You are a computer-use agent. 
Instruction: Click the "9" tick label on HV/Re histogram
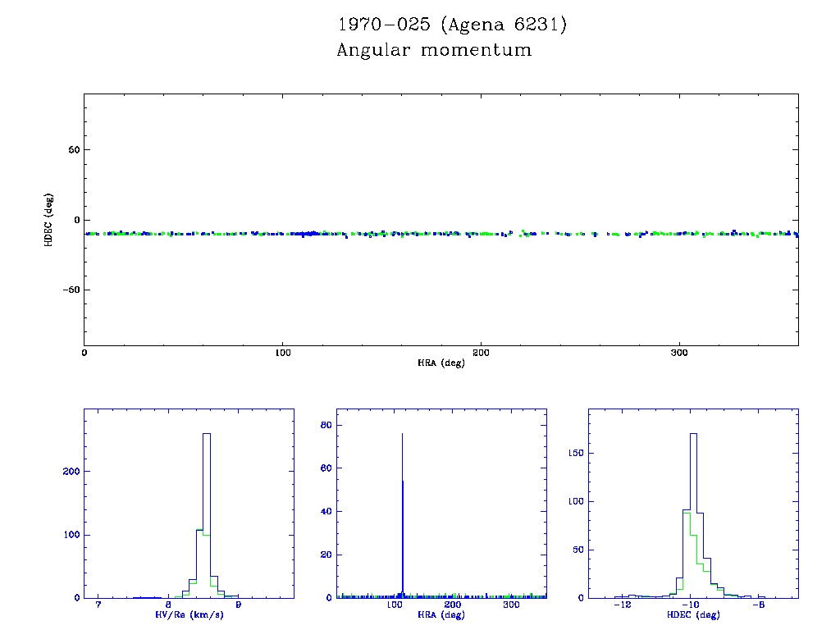(239, 605)
